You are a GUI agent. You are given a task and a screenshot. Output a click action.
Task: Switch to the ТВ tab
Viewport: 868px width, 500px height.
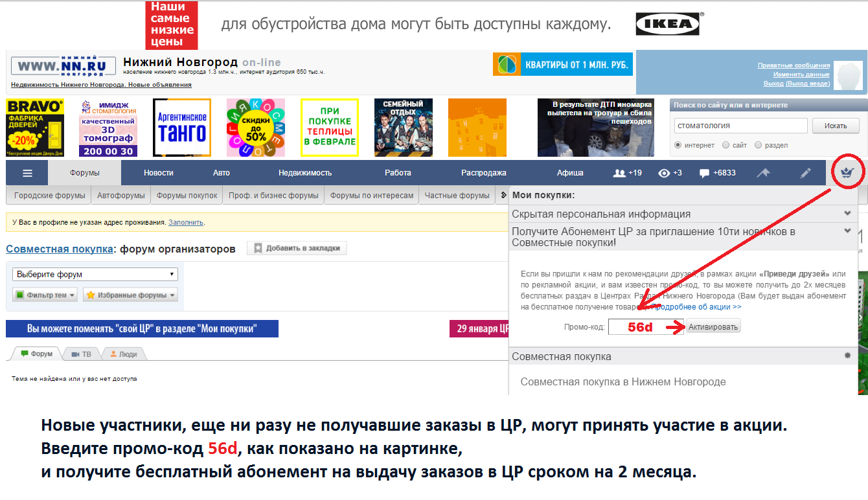pos(81,354)
